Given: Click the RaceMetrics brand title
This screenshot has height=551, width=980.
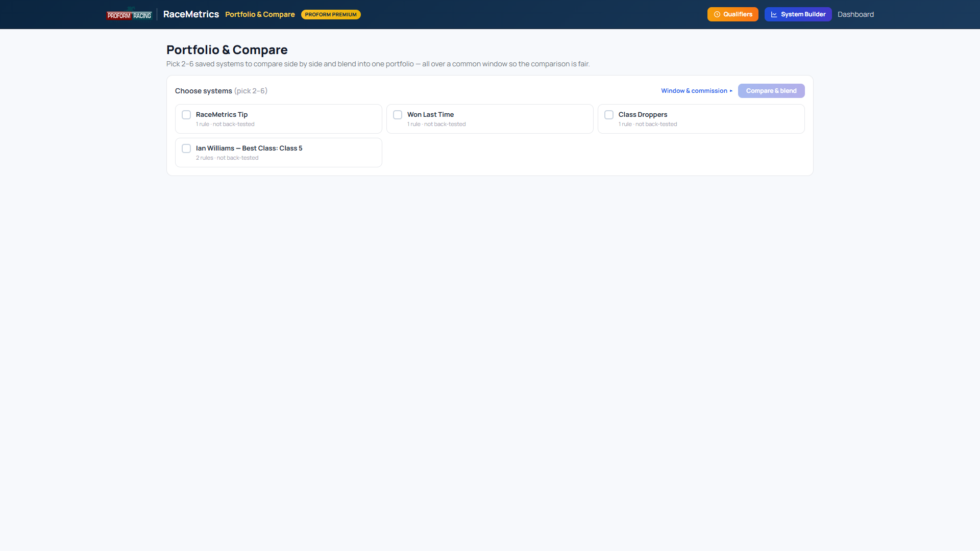Looking at the screenshot, I should 191,14.
